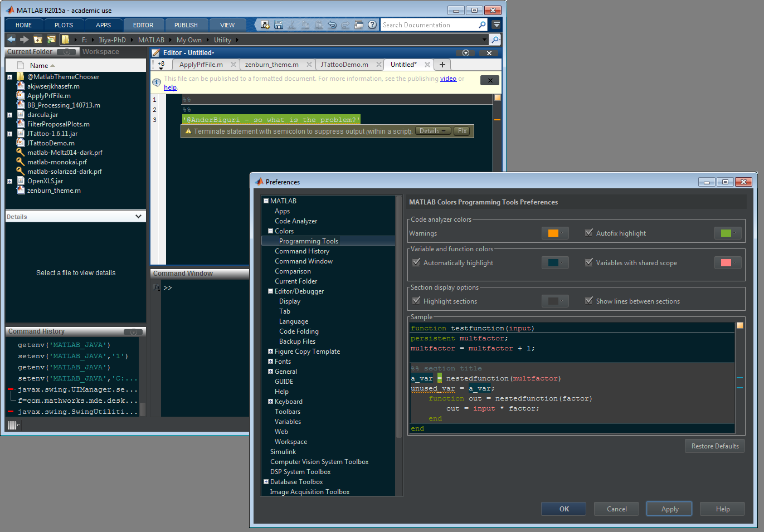Click the search magnifier in Search Documentation
Screen dimensions: 764x532
point(482,25)
